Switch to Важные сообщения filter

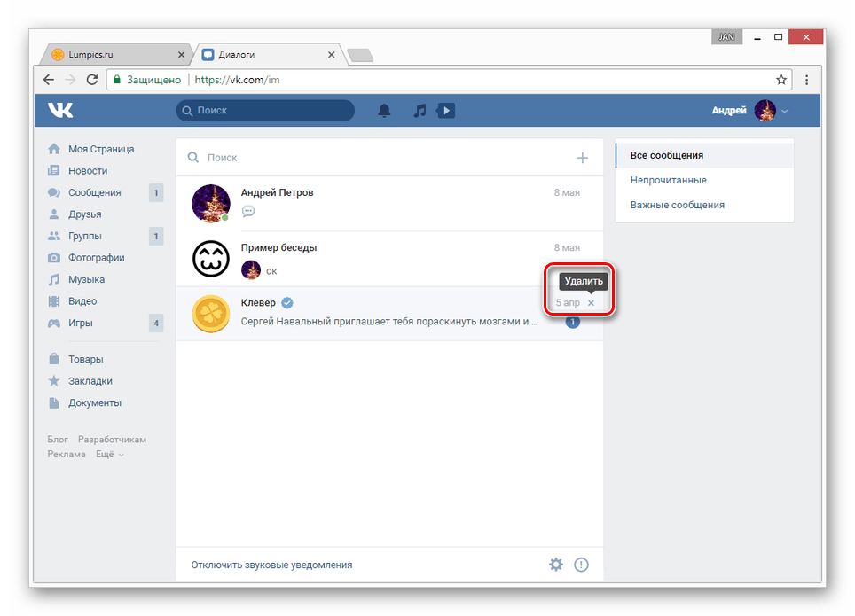pos(677,205)
